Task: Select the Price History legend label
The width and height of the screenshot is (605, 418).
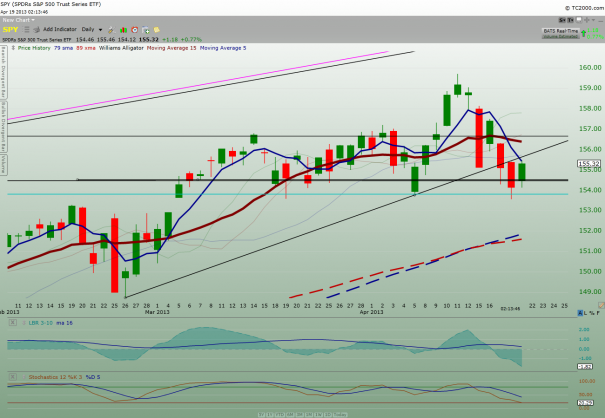Action: (x=34, y=48)
